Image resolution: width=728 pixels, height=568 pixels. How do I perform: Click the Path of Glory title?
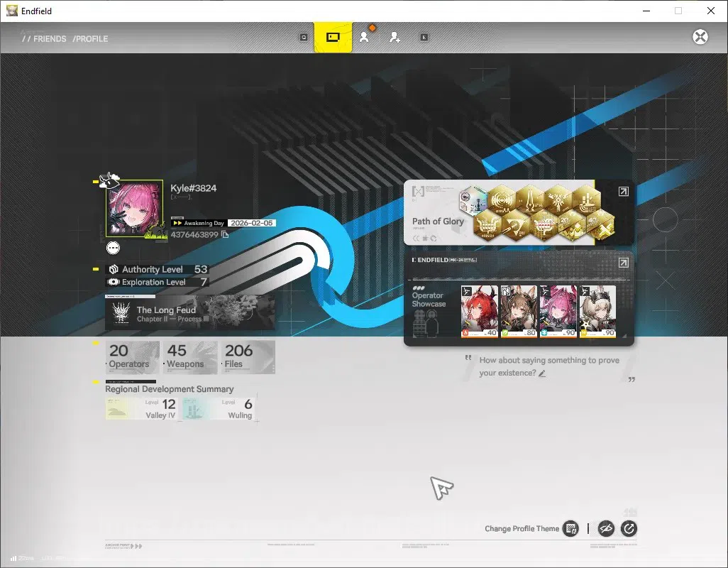[x=438, y=222]
